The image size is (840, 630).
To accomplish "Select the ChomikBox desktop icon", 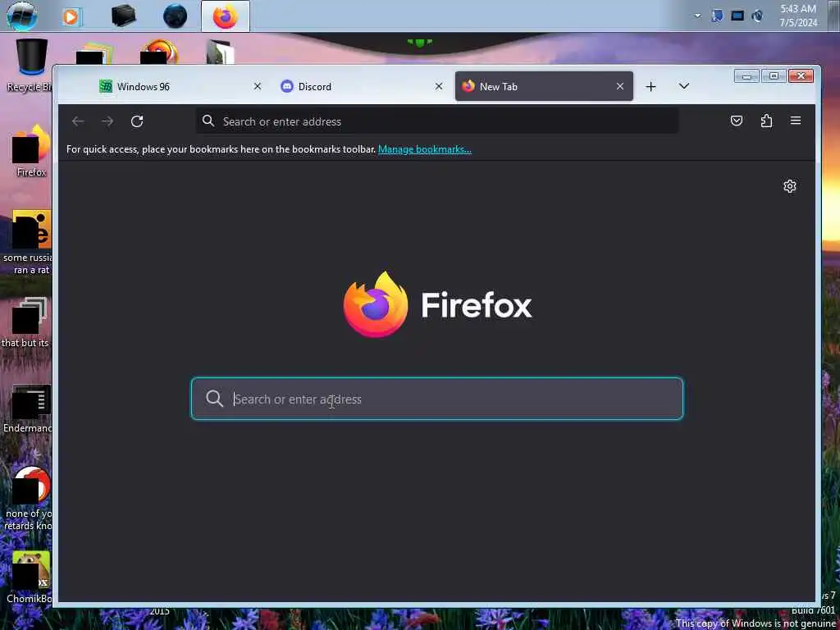I will coord(30,577).
